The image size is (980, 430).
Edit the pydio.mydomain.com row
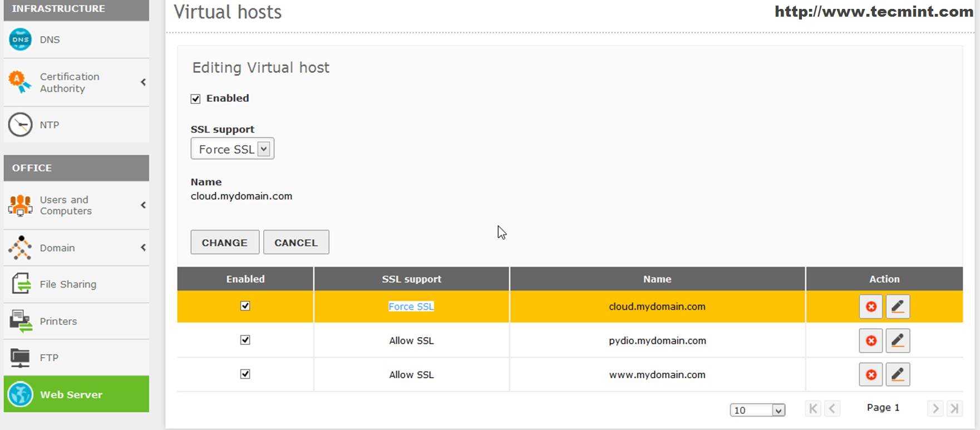[898, 340]
